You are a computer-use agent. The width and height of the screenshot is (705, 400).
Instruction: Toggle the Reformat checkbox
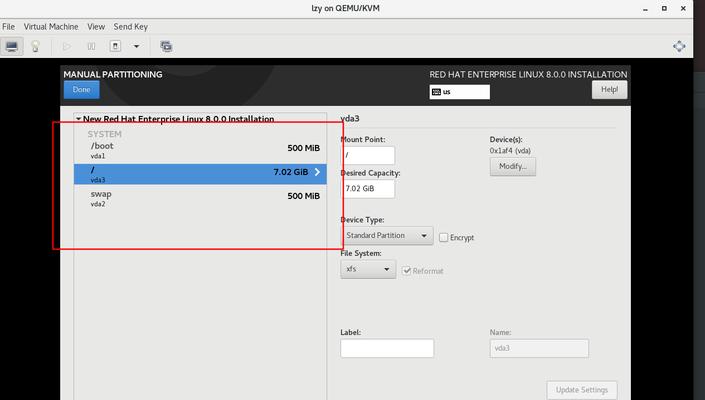tap(406, 271)
